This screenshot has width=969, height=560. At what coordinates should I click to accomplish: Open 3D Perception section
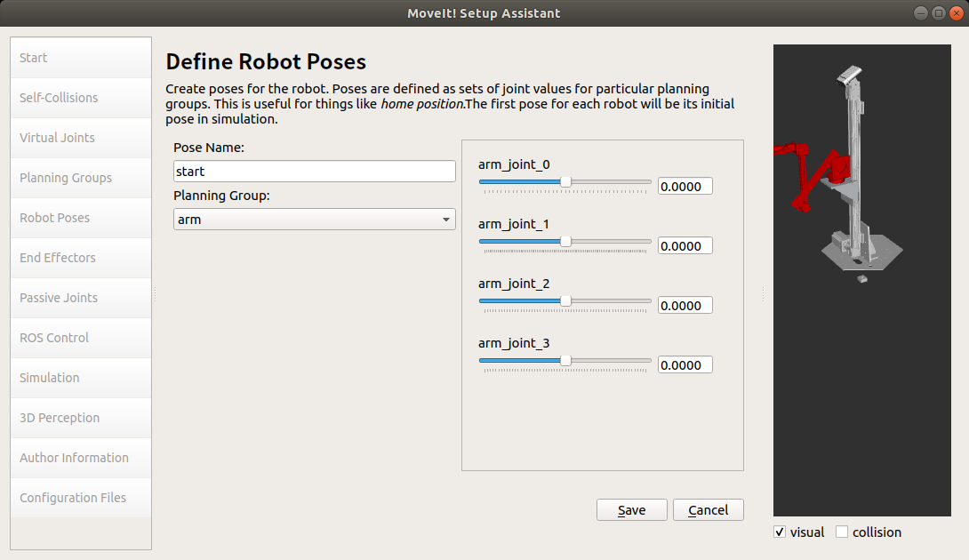(81, 418)
